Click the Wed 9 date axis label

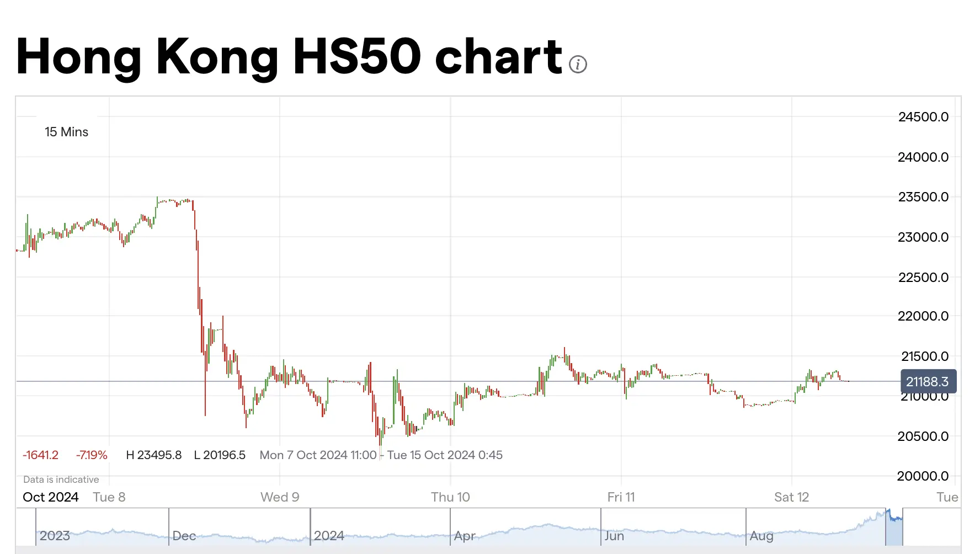(x=280, y=497)
